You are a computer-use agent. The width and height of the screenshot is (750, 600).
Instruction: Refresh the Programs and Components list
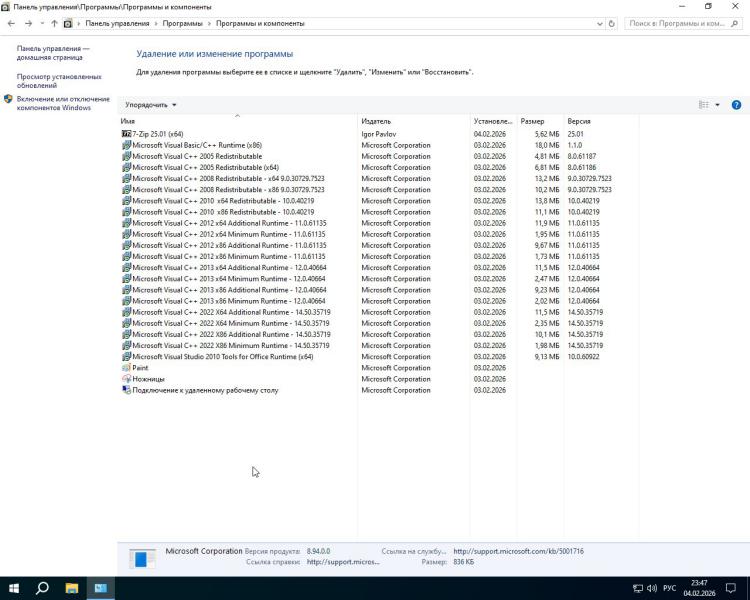tap(611, 22)
